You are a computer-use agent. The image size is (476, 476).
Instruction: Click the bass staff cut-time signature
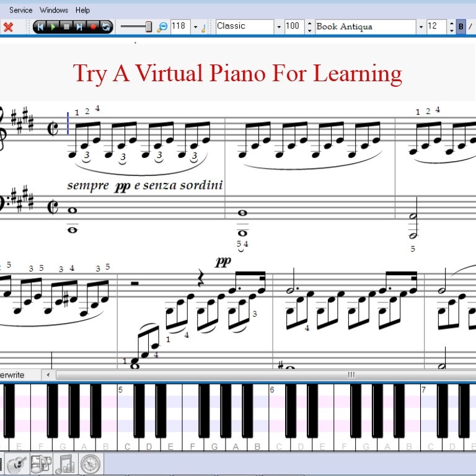(53, 208)
